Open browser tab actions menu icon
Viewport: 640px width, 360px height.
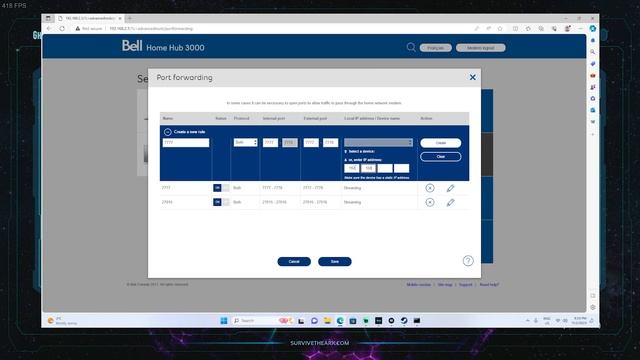pyautogui.click(x=48, y=18)
